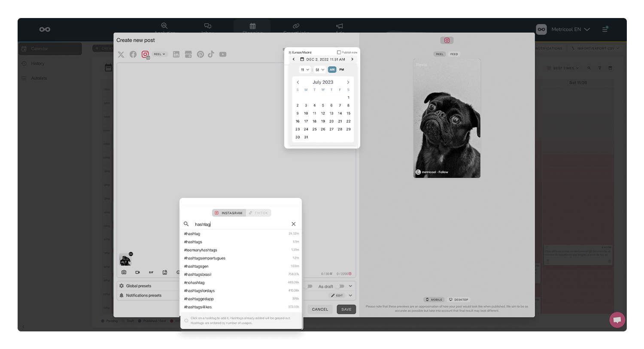Open the three-dot menu on the pug thumbnail
Image resolution: width=644 pixels, height=349 pixels.
(131, 254)
